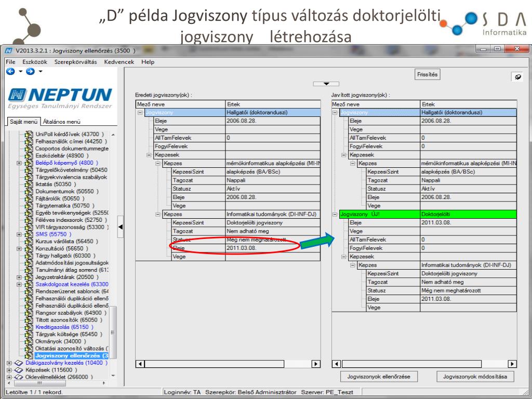
Task: Collapse the new Doktorjelölti Jogviszony node
Action: 335,215
